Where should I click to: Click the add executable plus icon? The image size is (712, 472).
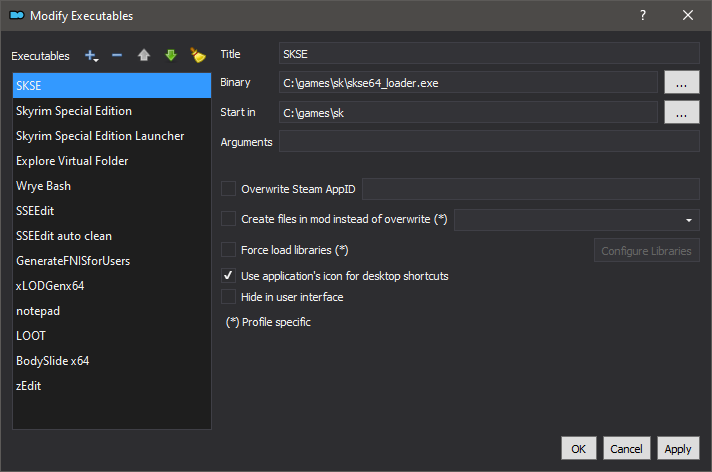91,56
